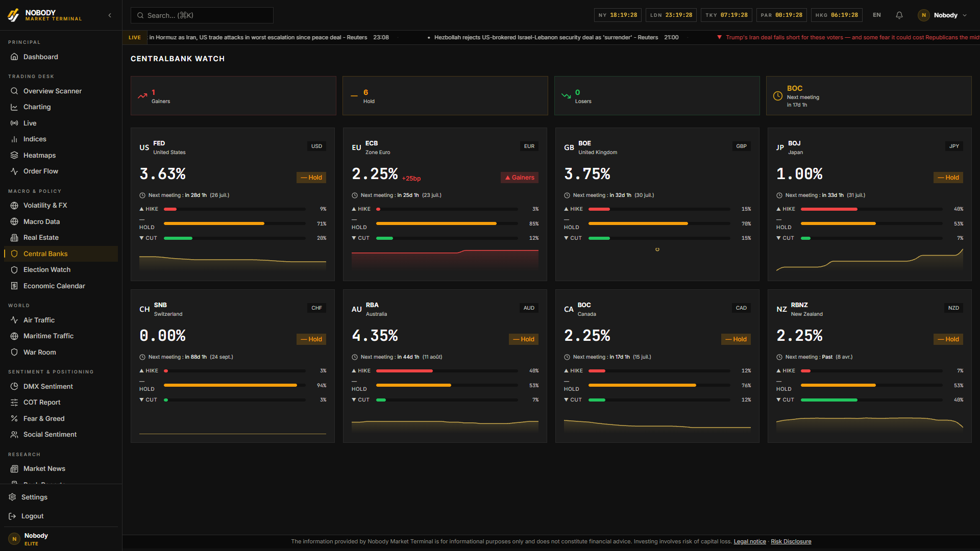Open the Live broadcast sidebar icon

14,123
